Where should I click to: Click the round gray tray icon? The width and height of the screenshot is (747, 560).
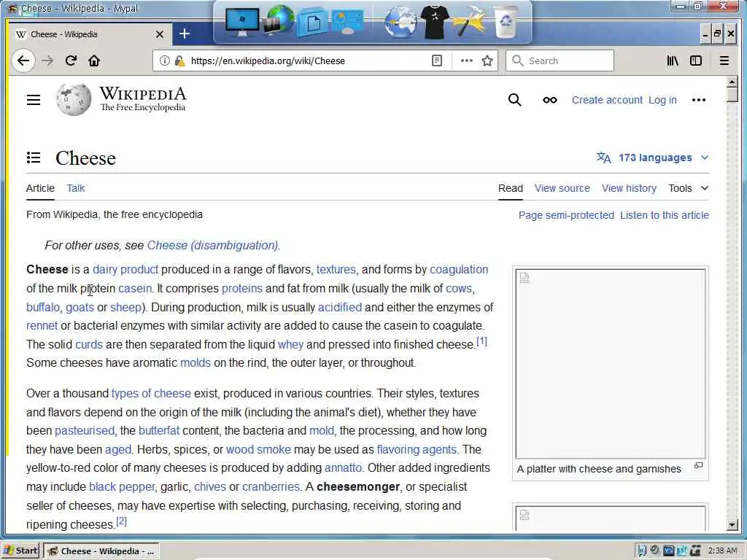654,551
